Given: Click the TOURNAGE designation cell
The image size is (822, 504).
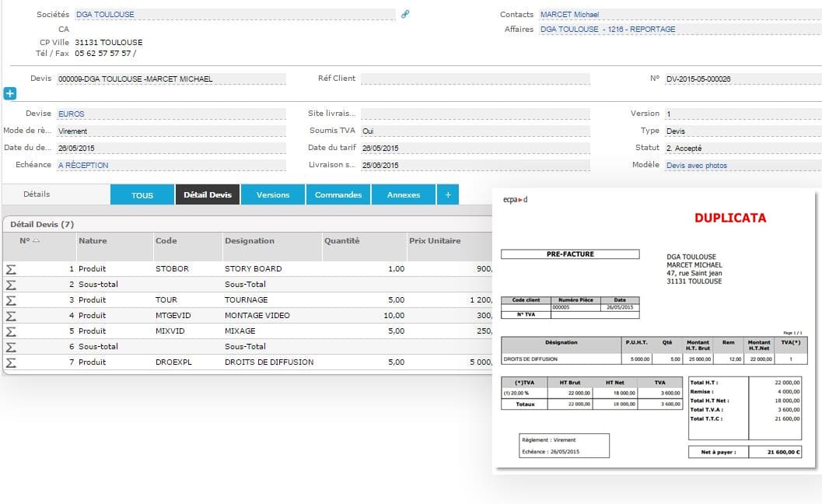Looking at the screenshot, I should 247,300.
